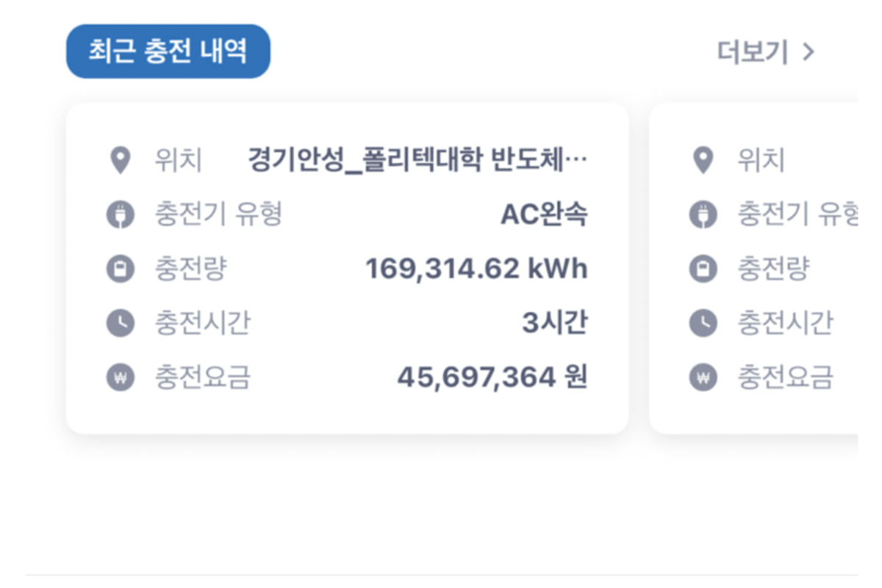Click the battery icon on the second card

tap(702, 269)
